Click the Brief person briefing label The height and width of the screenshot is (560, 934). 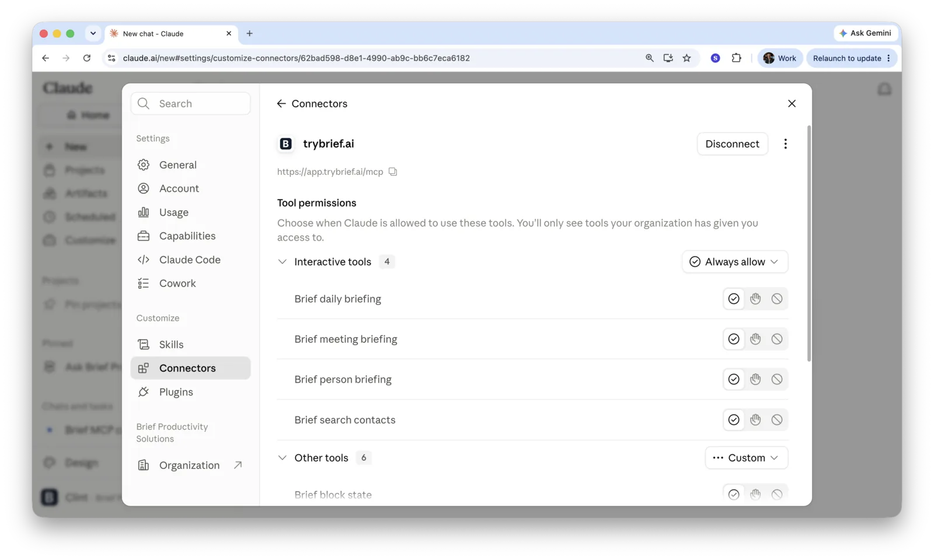pyautogui.click(x=343, y=380)
